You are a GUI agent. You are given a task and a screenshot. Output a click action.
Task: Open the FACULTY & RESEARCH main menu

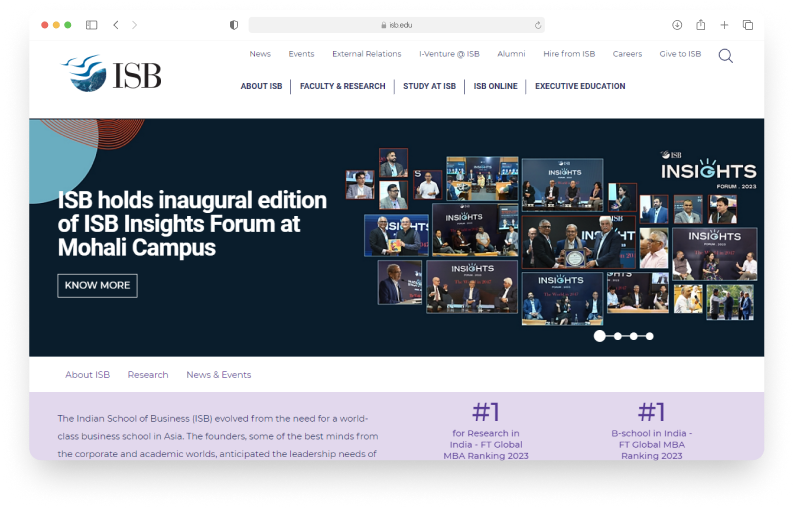point(343,86)
